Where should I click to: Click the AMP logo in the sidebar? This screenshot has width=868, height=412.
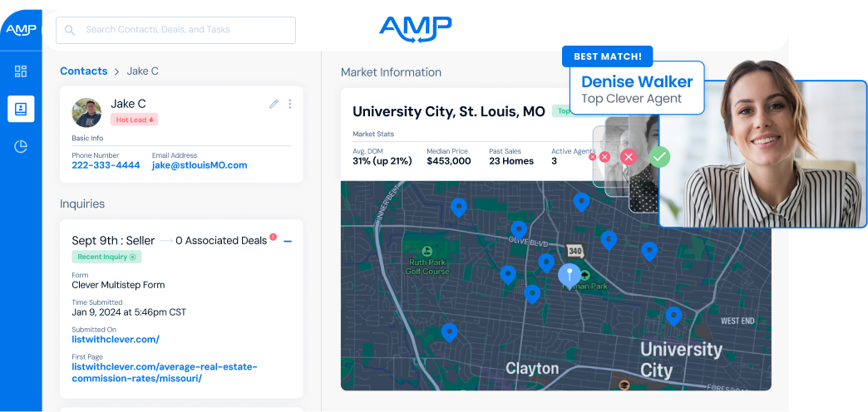(21, 29)
